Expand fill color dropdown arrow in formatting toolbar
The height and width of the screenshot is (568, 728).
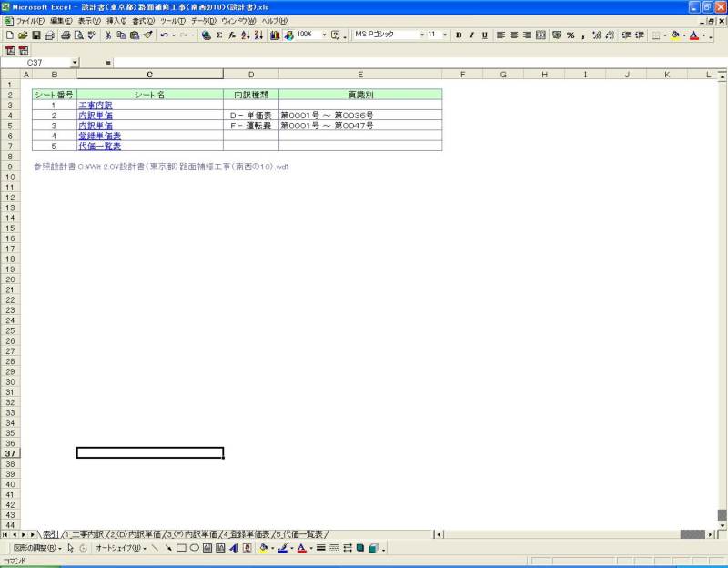click(684, 35)
